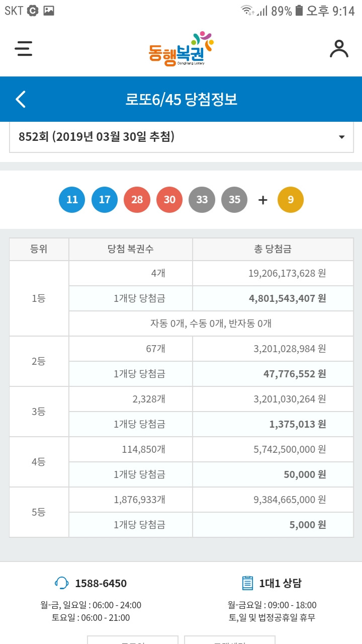This screenshot has height=644, width=362.
Task: Tap the headset customer service icon
Action: (x=61, y=583)
